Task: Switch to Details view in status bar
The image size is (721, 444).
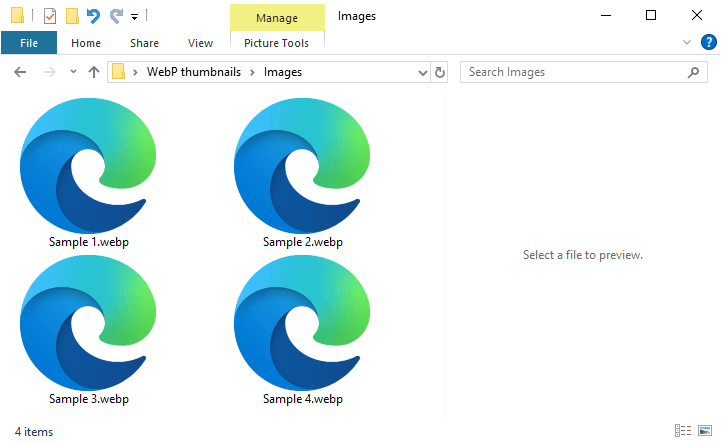Action: (683, 431)
